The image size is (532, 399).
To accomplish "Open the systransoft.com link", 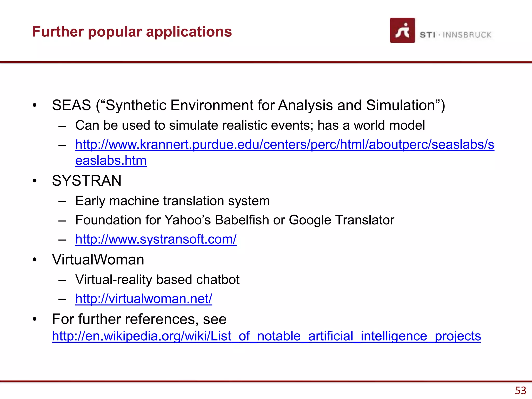I will coord(156,239).
